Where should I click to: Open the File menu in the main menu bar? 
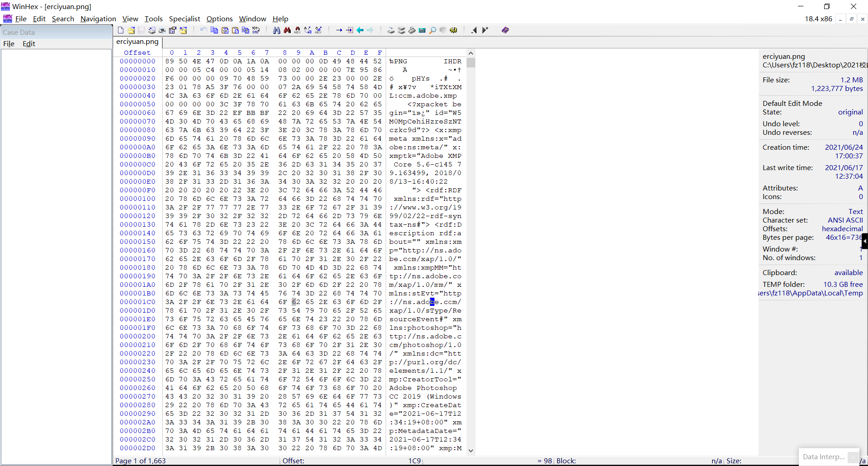(x=21, y=19)
